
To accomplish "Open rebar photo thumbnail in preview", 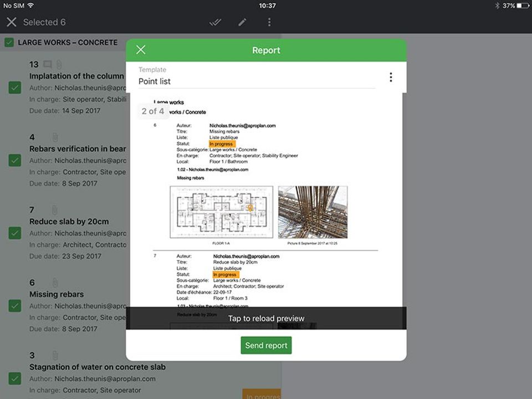I will coord(313,212).
